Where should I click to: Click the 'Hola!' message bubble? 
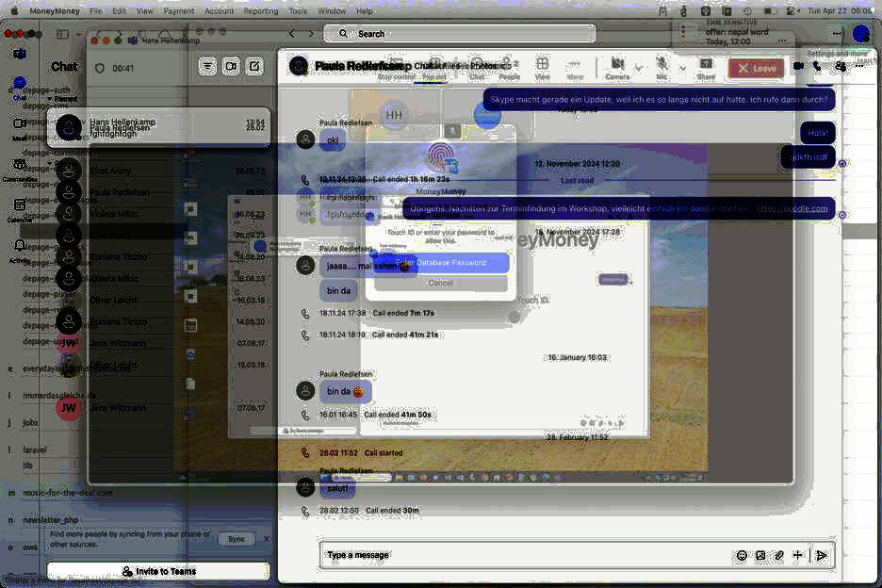point(817,133)
